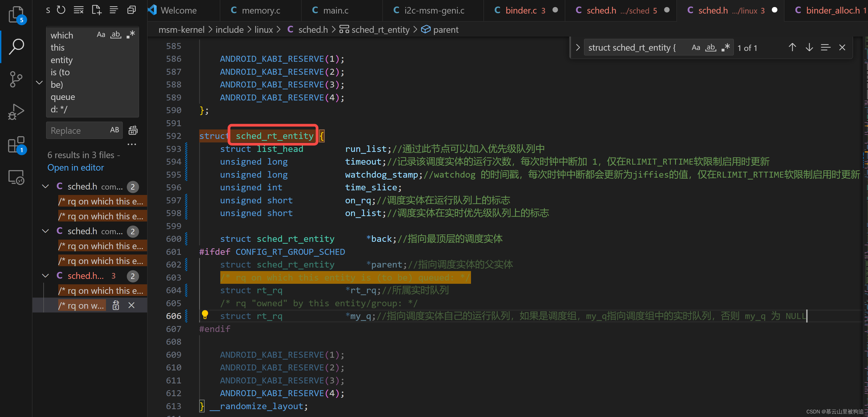The image size is (868, 417).
Task: Toggle whole word matching in search
Action: 115,34
